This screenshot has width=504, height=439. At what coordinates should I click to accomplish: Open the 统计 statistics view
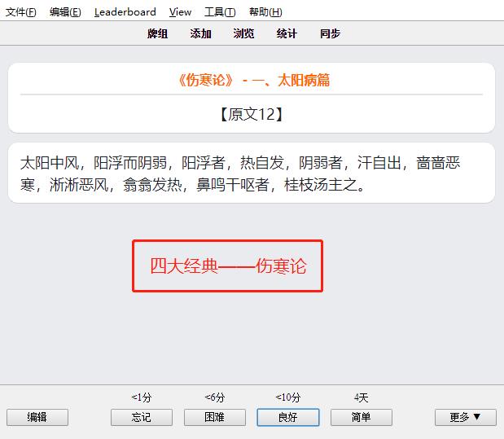287,33
